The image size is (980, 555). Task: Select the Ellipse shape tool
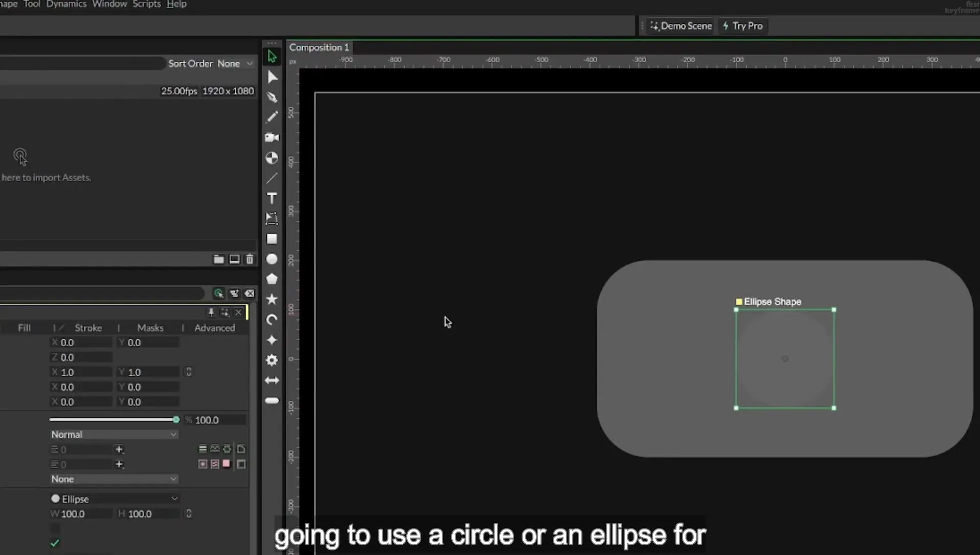pyautogui.click(x=272, y=259)
